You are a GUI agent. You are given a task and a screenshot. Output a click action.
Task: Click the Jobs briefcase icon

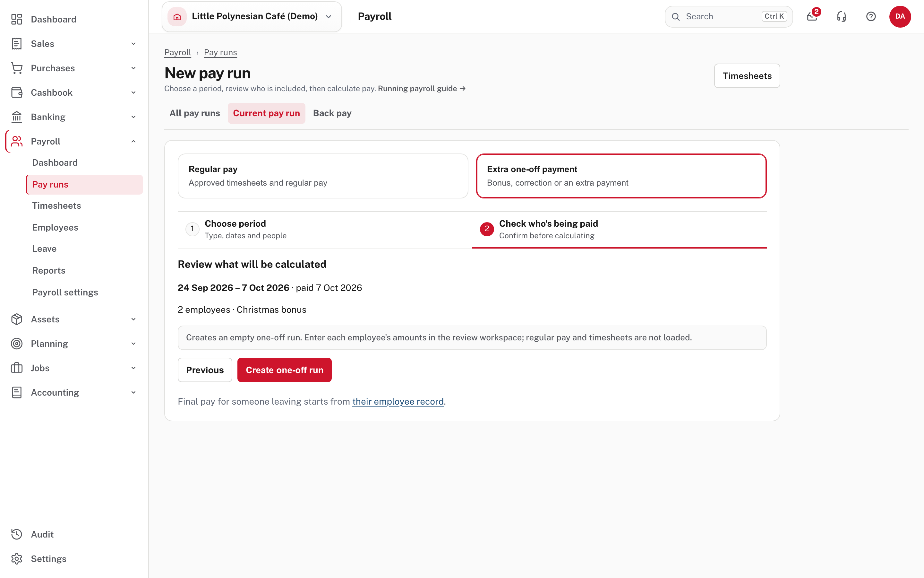point(16,368)
